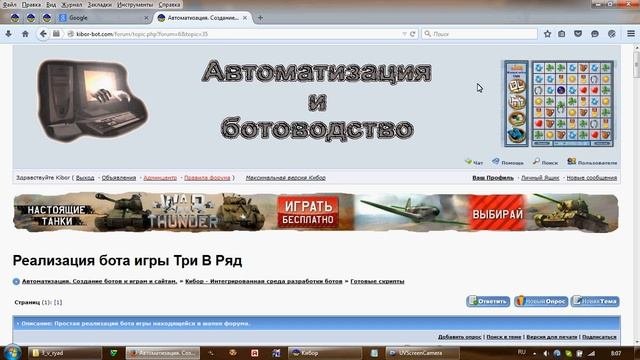Image resolution: width=640 pixels, height=360 pixels.
Task: Bookmark this page with the star icon
Action: (547, 34)
